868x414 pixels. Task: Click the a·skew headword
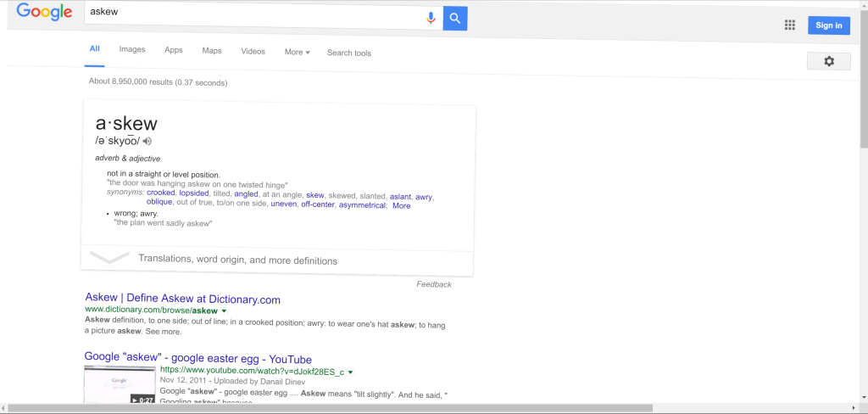127,123
